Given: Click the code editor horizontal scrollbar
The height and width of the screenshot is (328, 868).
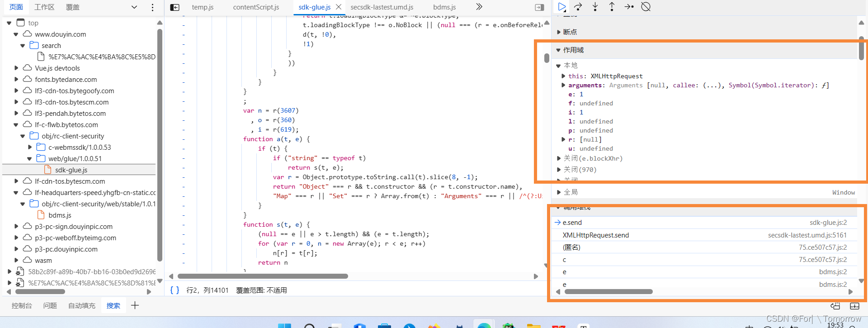Looking at the screenshot, I should (263, 276).
